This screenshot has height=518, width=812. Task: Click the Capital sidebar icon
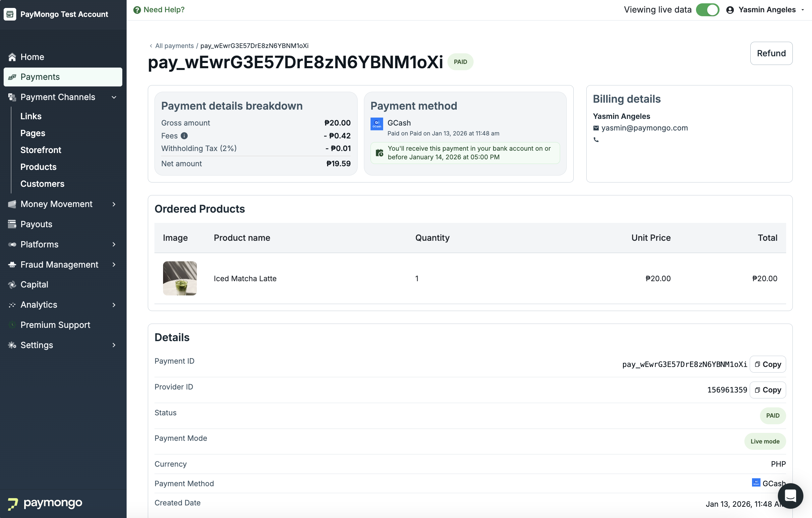12,285
